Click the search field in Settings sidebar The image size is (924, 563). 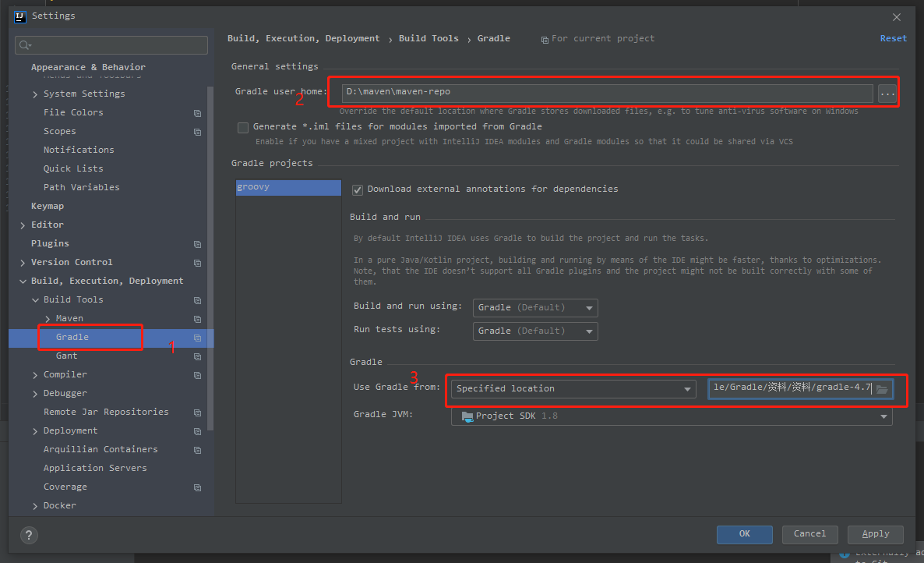coord(111,45)
